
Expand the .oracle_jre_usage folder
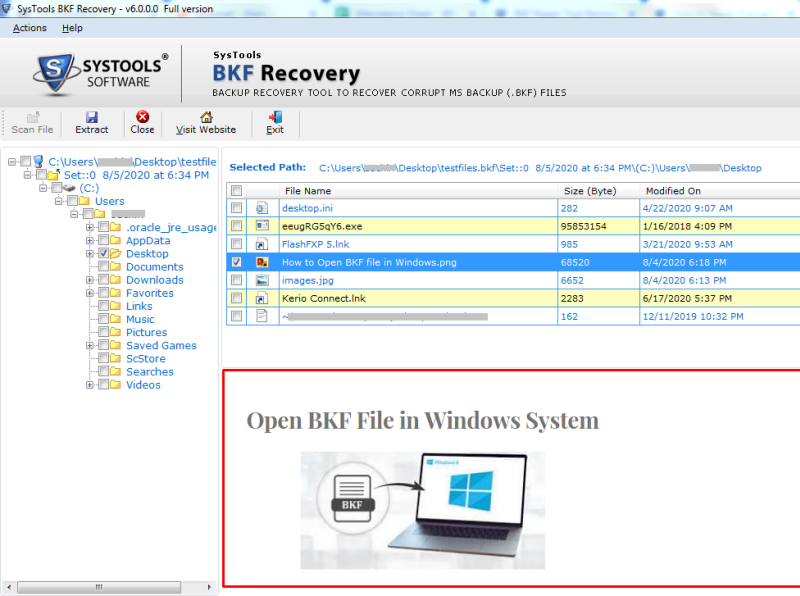coord(88,227)
